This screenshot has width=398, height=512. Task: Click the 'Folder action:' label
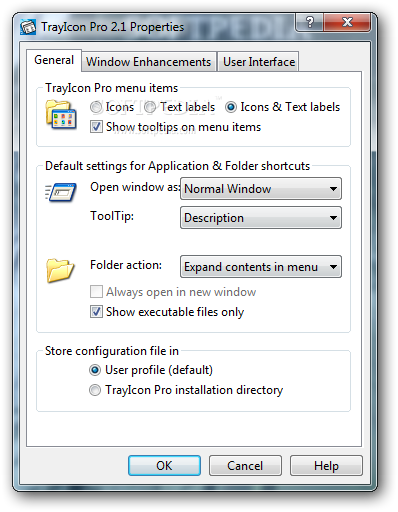tap(126, 265)
